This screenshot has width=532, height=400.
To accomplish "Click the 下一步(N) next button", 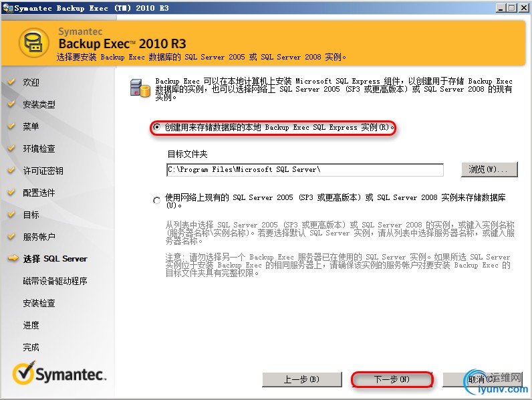I will coord(392,379).
